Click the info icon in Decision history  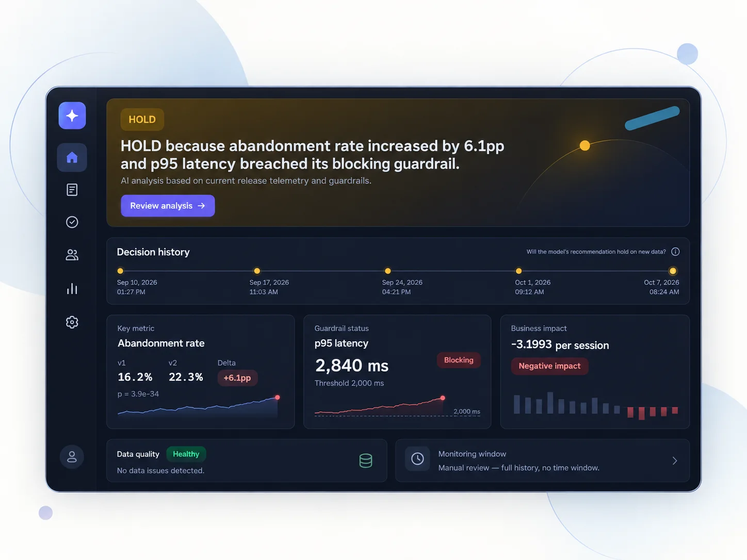[x=675, y=252]
